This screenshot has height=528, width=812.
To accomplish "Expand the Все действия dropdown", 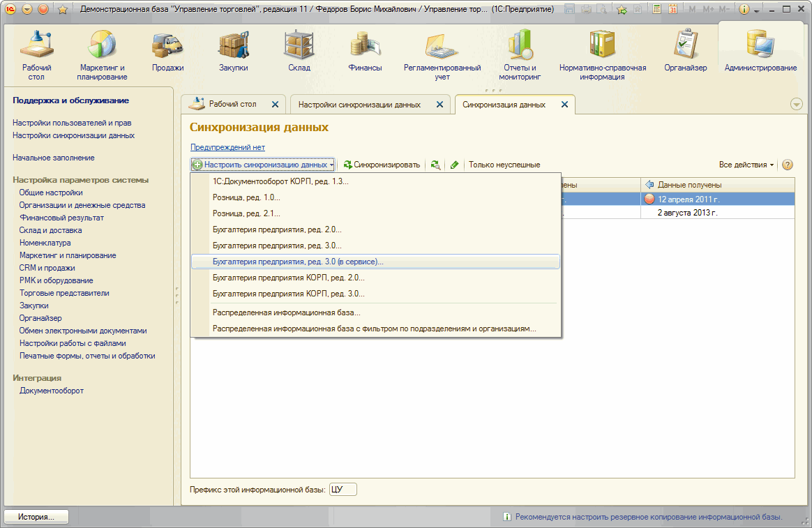I will click(746, 165).
